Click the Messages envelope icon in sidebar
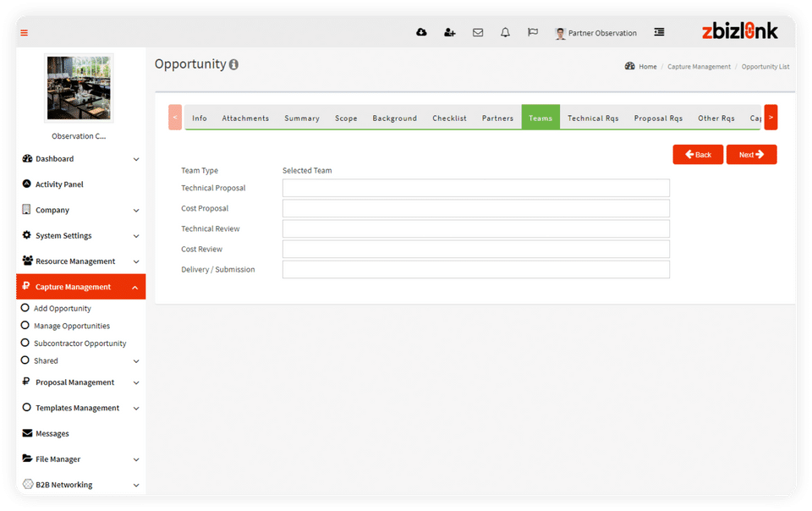 click(x=27, y=433)
